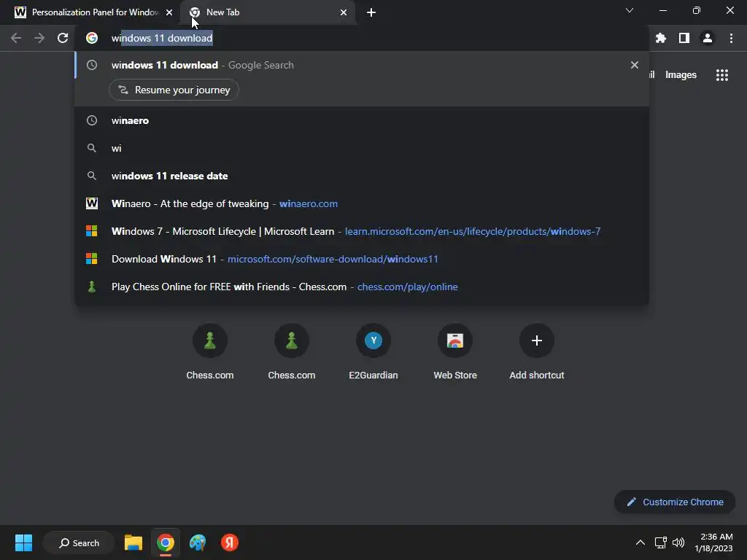Open the clock showing 2:36 AM
This screenshot has height=560, width=747.
(713, 542)
